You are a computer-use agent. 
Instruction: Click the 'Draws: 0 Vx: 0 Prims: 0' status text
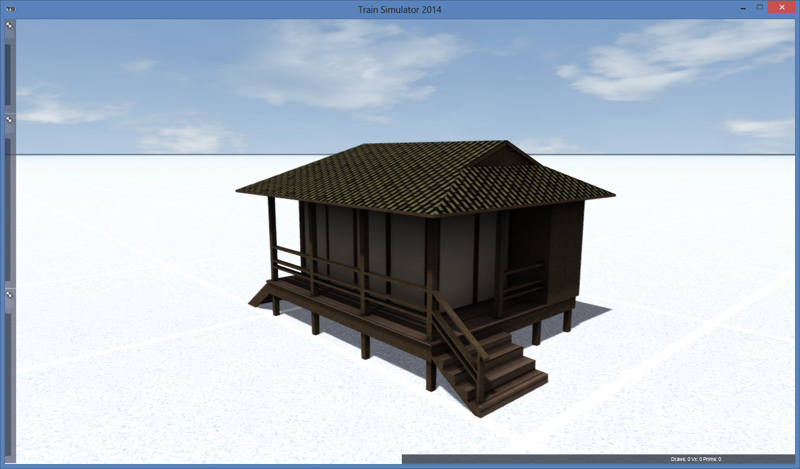point(695,459)
